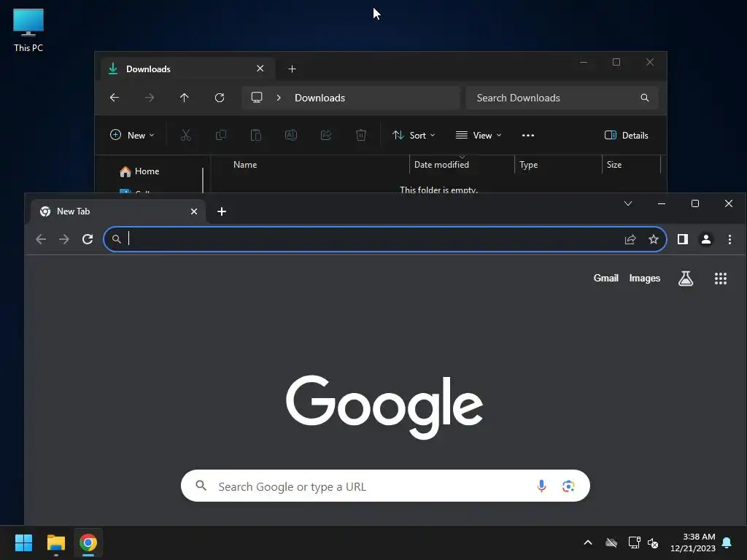Image resolution: width=747 pixels, height=560 pixels.
Task: Open Chrome profile avatar menu
Action: pos(706,239)
